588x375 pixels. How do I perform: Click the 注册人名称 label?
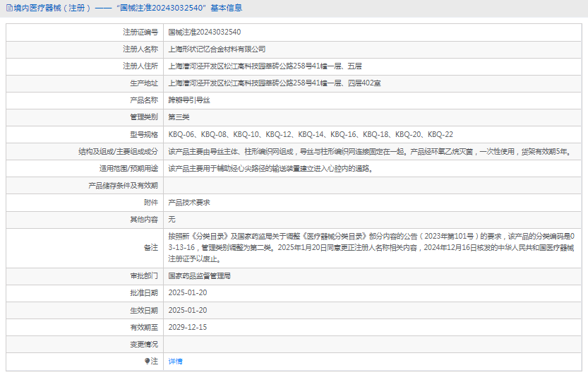(140, 49)
